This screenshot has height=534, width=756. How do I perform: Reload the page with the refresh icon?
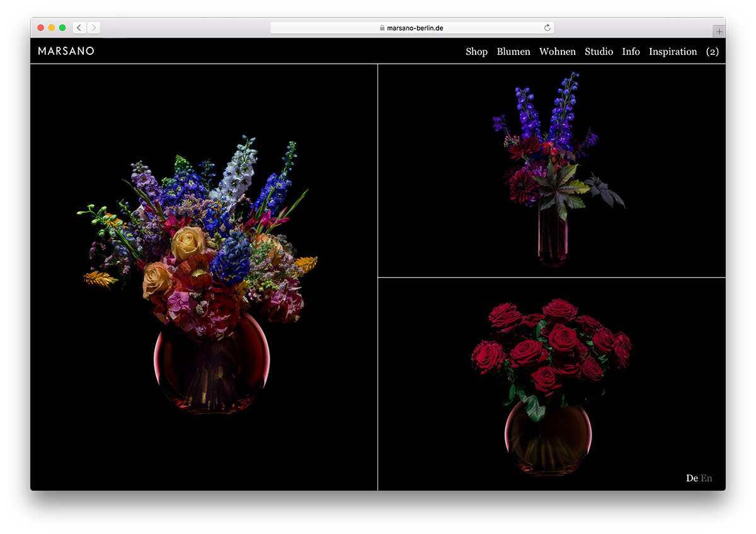(x=547, y=28)
